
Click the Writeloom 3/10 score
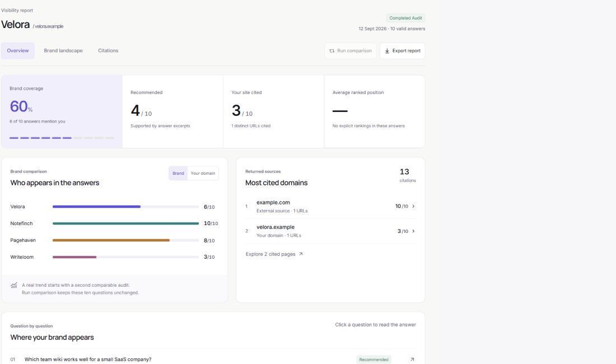click(209, 257)
